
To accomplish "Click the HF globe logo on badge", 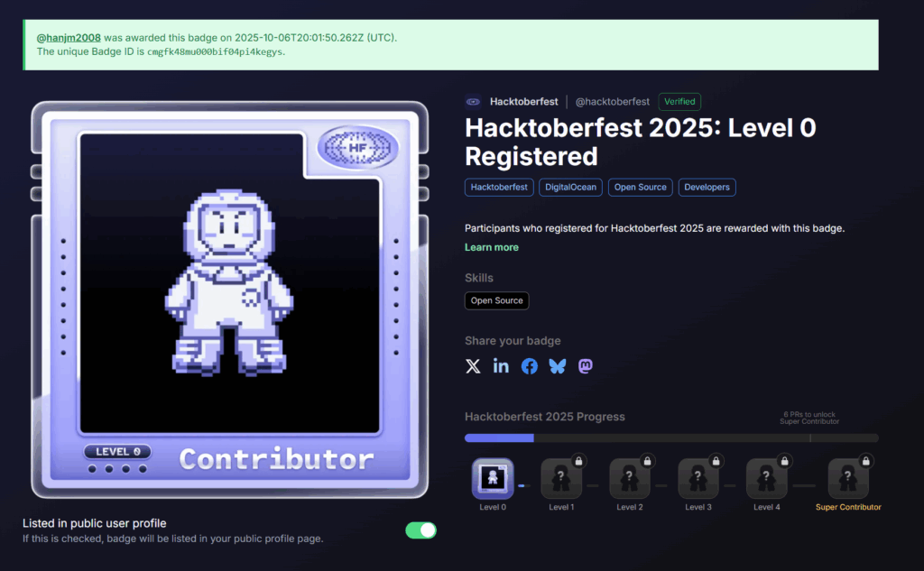I will [x=357, y=147].
